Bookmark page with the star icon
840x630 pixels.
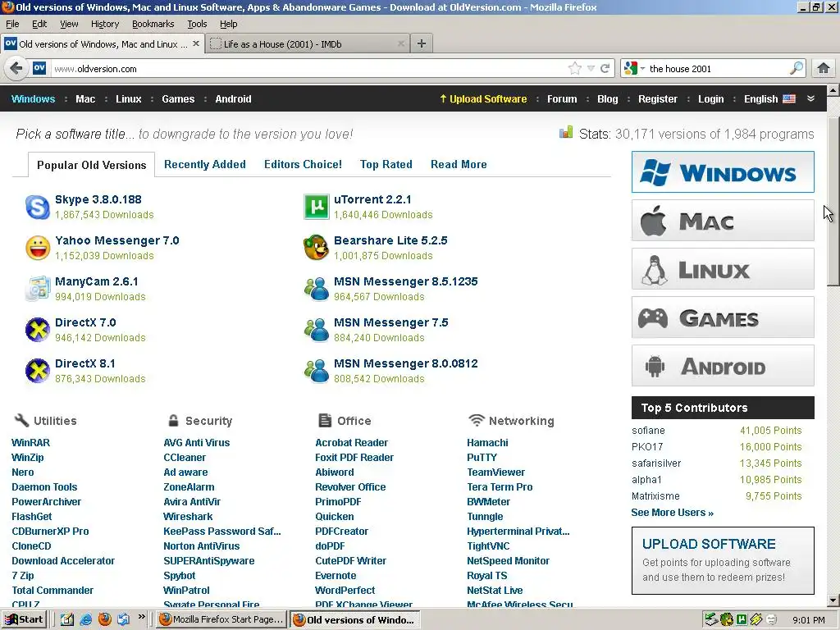click(x=574, y=69)
